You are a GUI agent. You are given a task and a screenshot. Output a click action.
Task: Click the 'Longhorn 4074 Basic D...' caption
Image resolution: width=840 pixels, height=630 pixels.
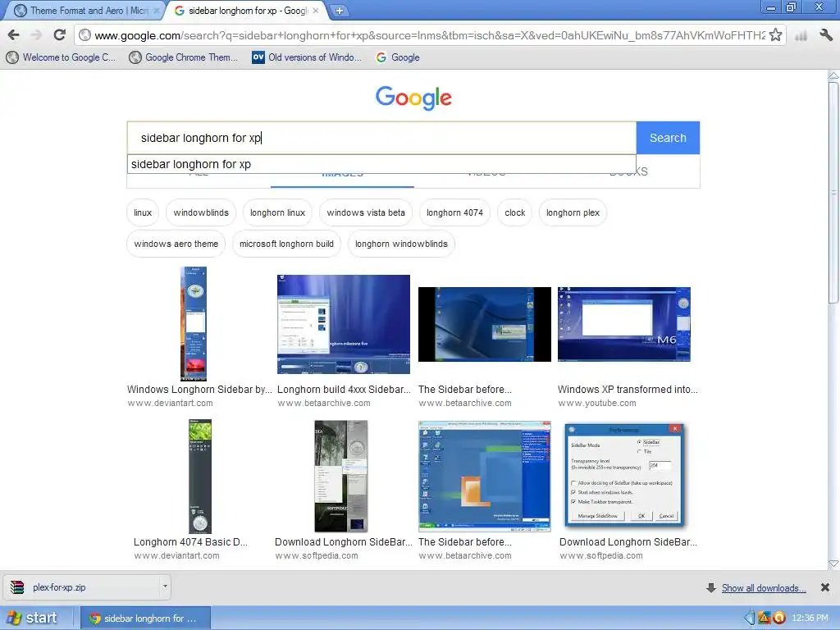tap(190, 542)
